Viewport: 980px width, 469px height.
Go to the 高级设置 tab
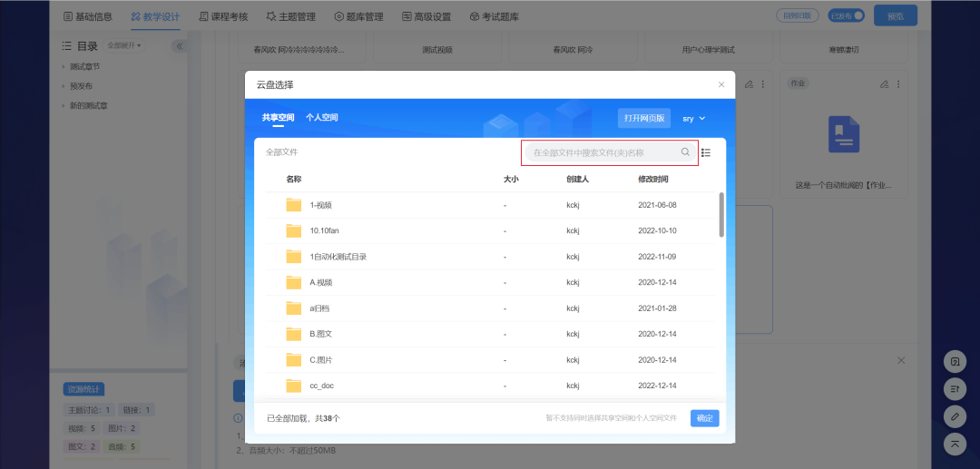coord(426,17)
